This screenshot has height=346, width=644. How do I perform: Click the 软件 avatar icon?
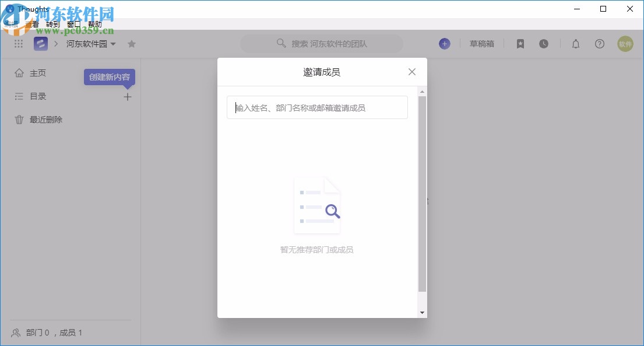point(625,43)
